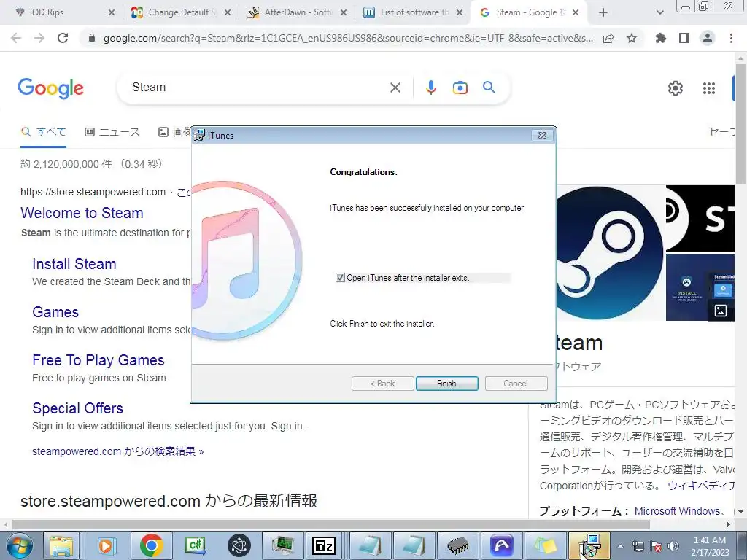Viewport: 747px width, 560px height.
Task: Switch to the List of software browser tab
Action: click(414, 12)
